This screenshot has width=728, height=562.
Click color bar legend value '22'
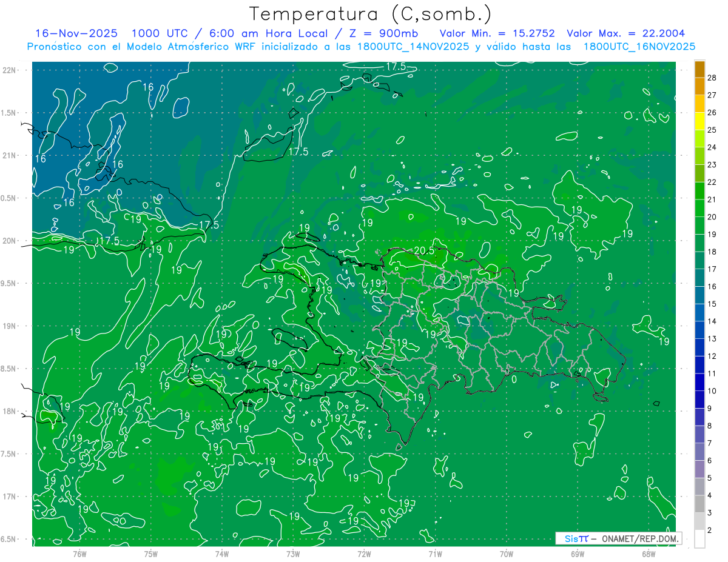pos(712,182)
